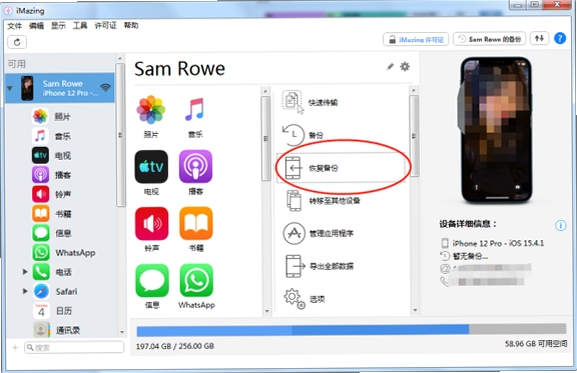Click the 搜索 search field

tap(74, 347)
